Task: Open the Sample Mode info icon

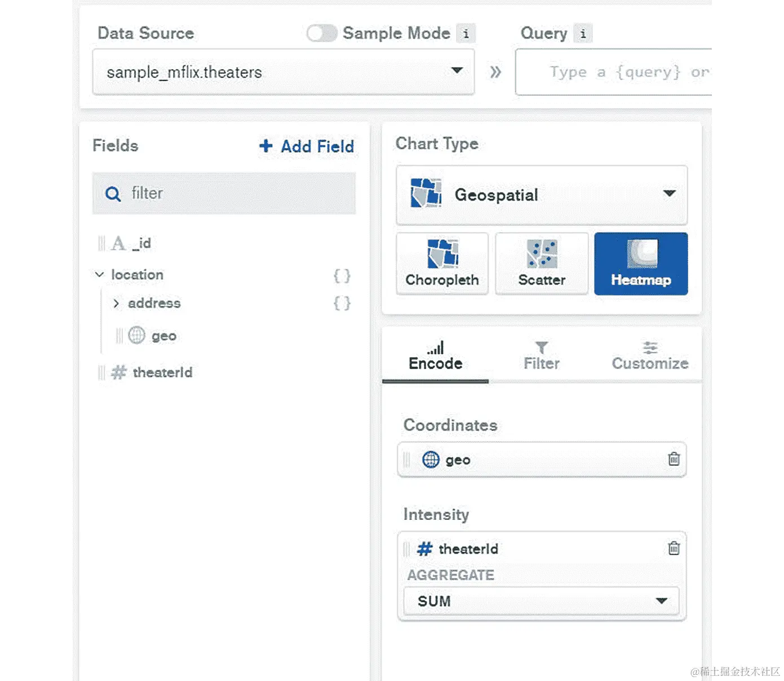Action: (466, 34)
